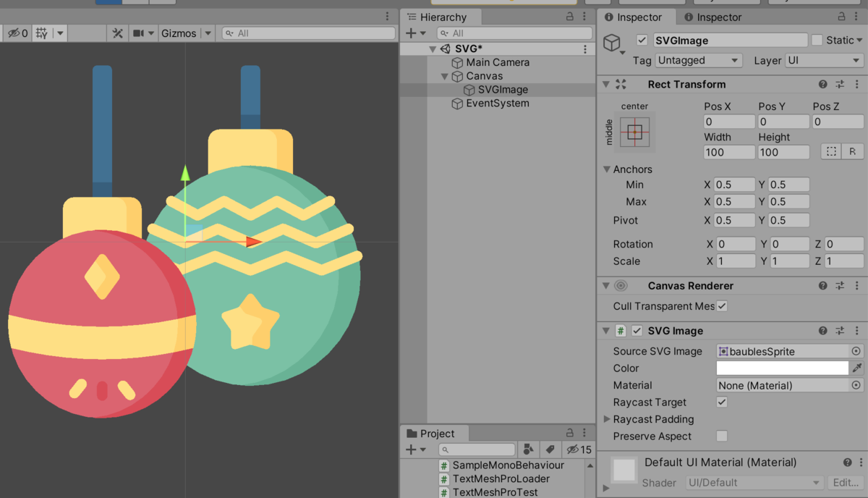Open the scene component tools icon
Image resolution: width=868 pixels, height=498 pixels.
pos(117,33)
